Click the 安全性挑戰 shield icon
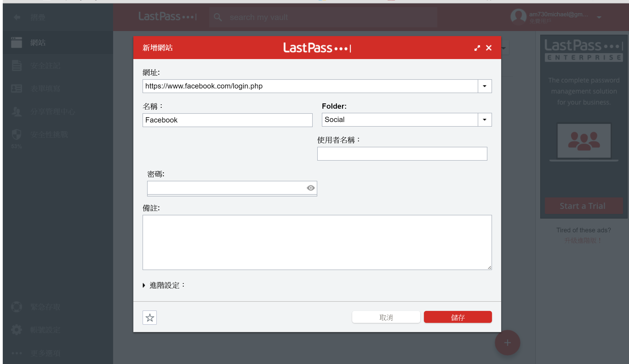The width and height of the screenshot is (629, 364). (x=17, y=134)
